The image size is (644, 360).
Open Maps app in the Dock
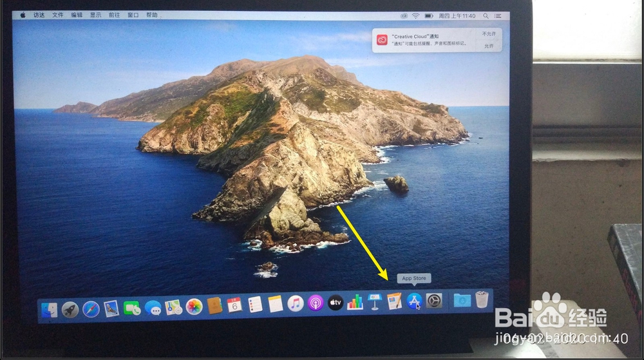coord(173,307)
